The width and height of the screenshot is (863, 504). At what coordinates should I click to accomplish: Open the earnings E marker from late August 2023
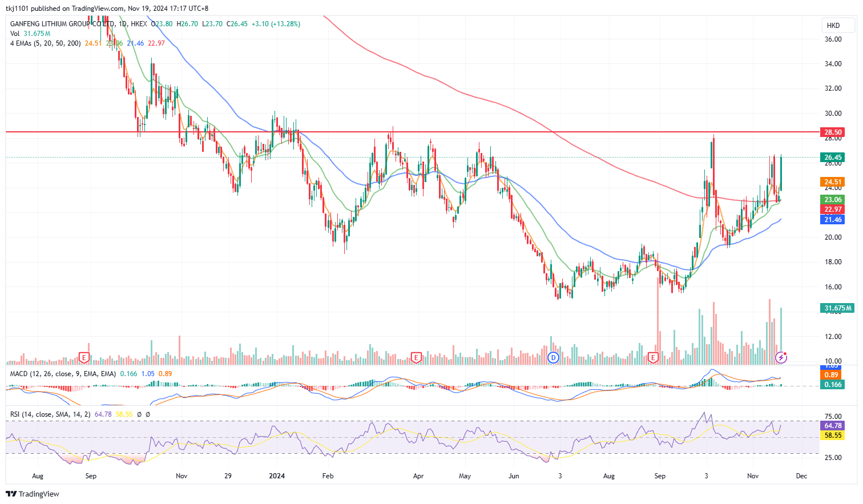point(84,358)
